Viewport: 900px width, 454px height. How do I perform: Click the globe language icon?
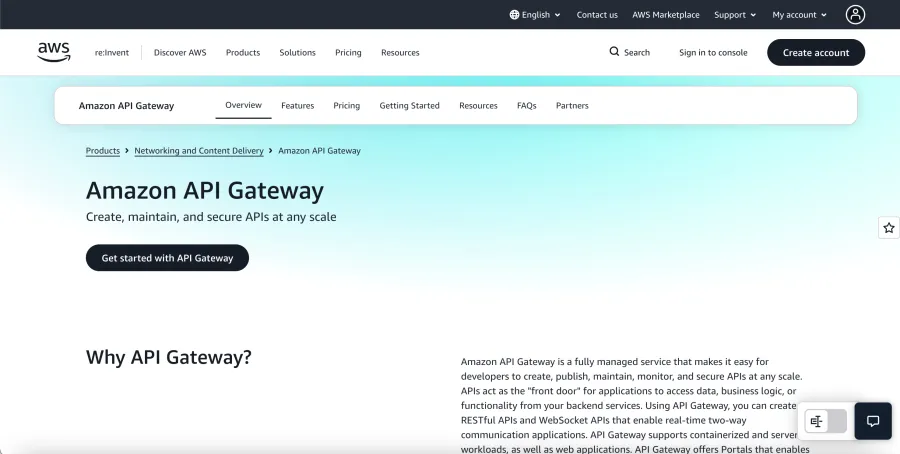pos(514,15)
